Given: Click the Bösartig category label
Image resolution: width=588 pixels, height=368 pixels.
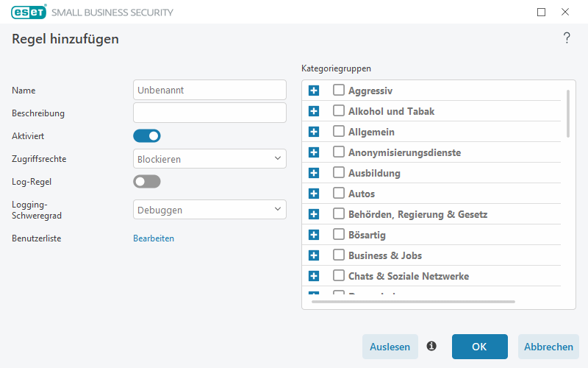Looking at the screenshot, I should pyautogui.click(x=367, y=235).
